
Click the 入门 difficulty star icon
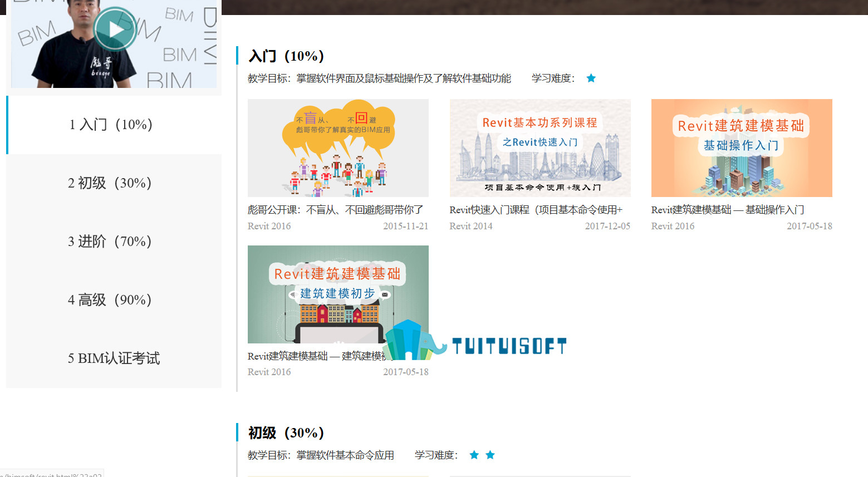click(x=591, y=78)
